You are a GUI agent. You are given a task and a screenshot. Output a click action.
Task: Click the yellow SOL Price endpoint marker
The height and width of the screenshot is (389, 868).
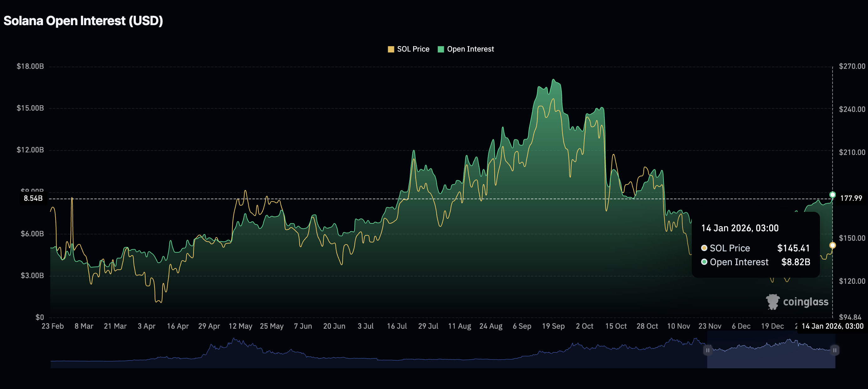pyautogui.click(x=832, y=245)
